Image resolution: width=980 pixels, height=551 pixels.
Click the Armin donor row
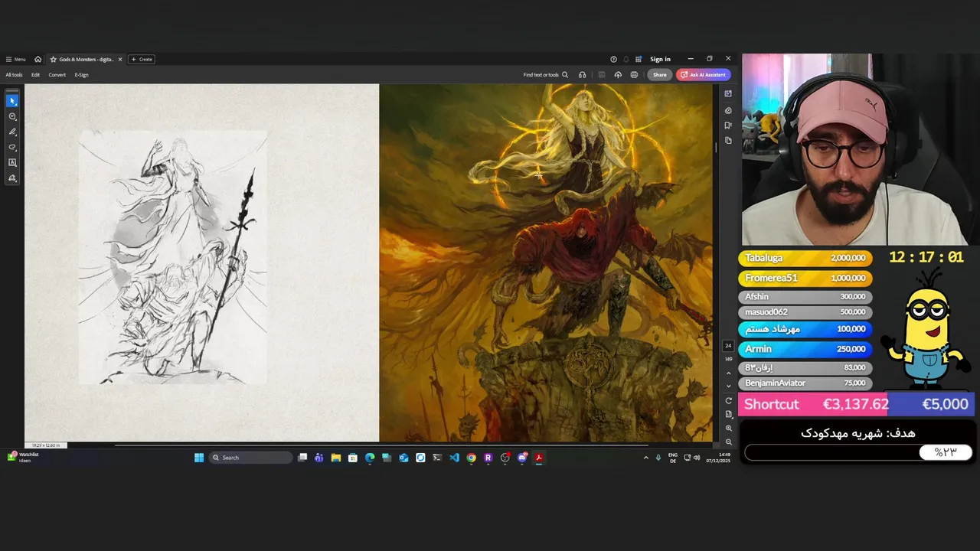tap(805, 349)
